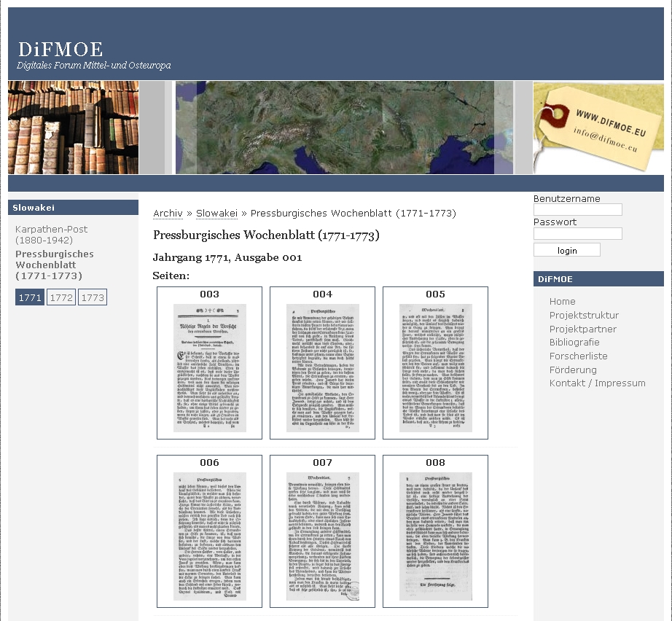Open Kontakt / Impressum menu item
The width and height of the screenshot is (672, 621).
coord(598,383)
